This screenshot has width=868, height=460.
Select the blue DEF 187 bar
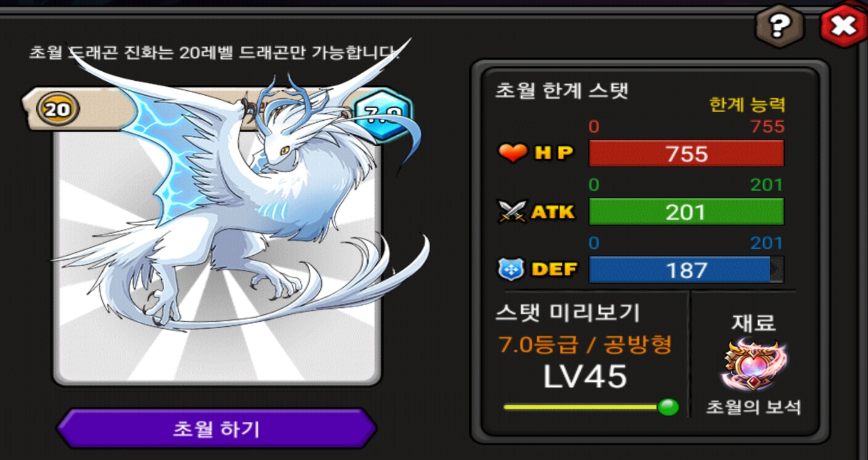click(686, 270)
